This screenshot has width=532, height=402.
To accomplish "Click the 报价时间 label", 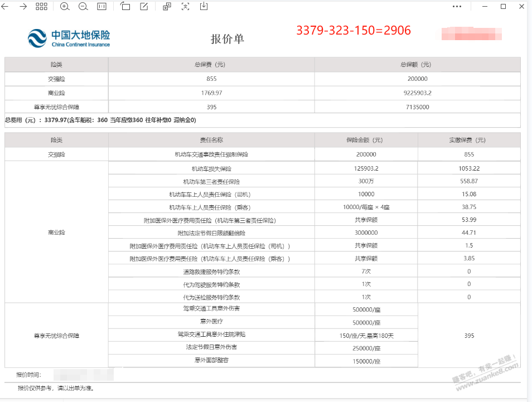I will [28, 375].
